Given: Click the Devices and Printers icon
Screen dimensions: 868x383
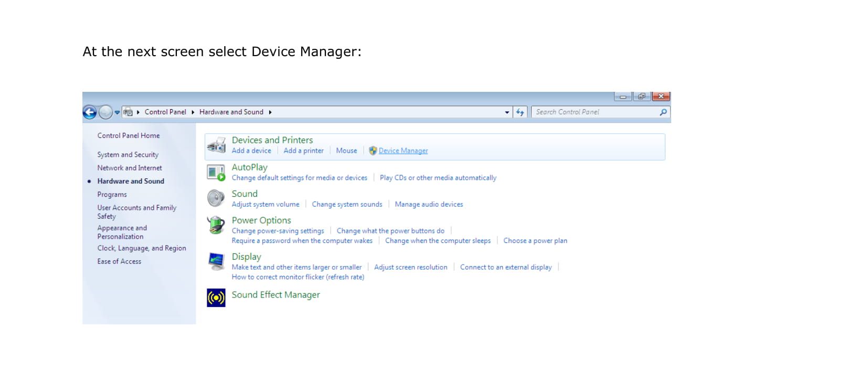Looking at the screenshot, I should [x=216, y=145].
